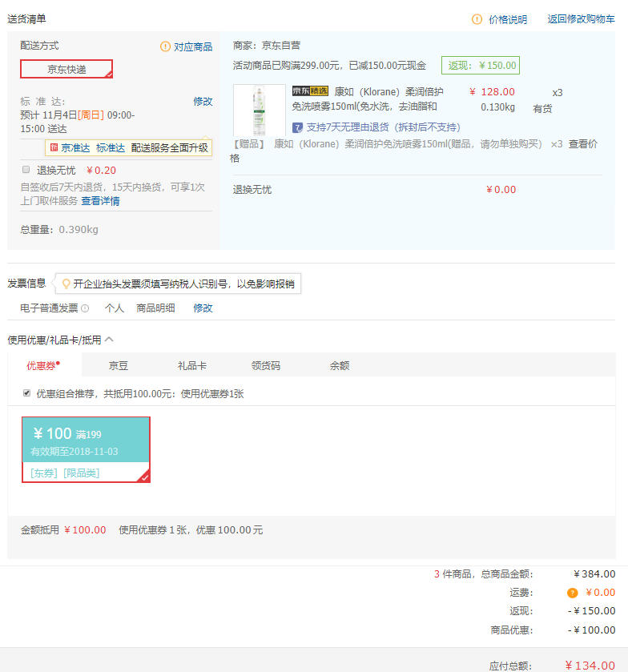Open the 价格说明 link
The image size is (628, 672).
[508, 19]
